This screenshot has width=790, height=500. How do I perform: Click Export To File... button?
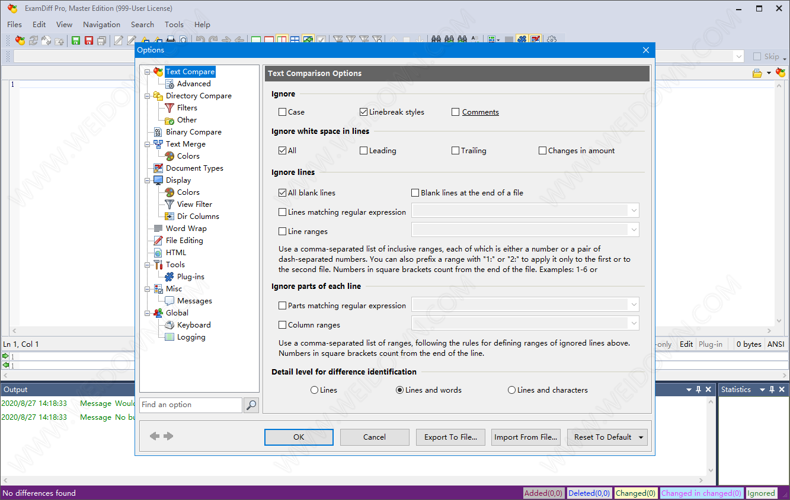(450, 438)
